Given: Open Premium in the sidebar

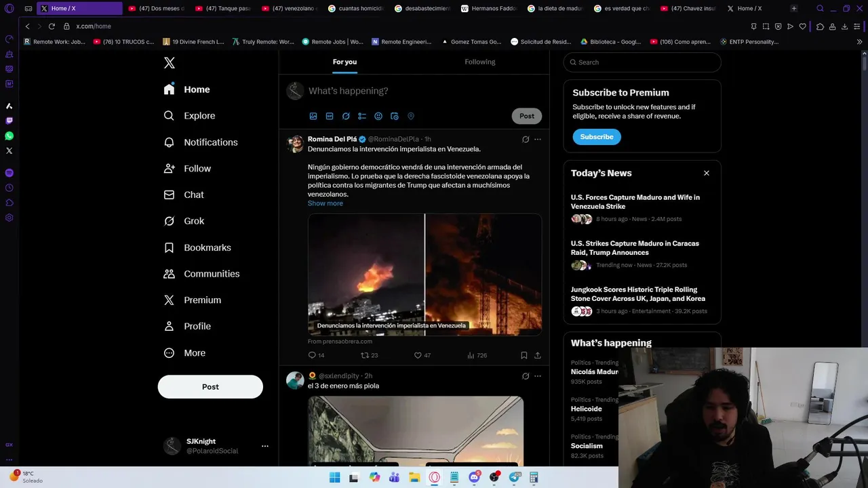Looking at the screenshot, I should click(193, 300).
